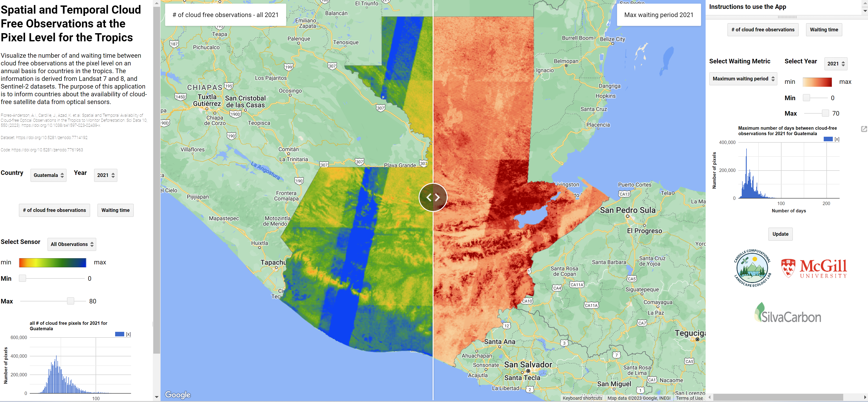Open Terms of Use at map bottom
The width and height of the screenshot is (868, 402).
tap(689, 398)
